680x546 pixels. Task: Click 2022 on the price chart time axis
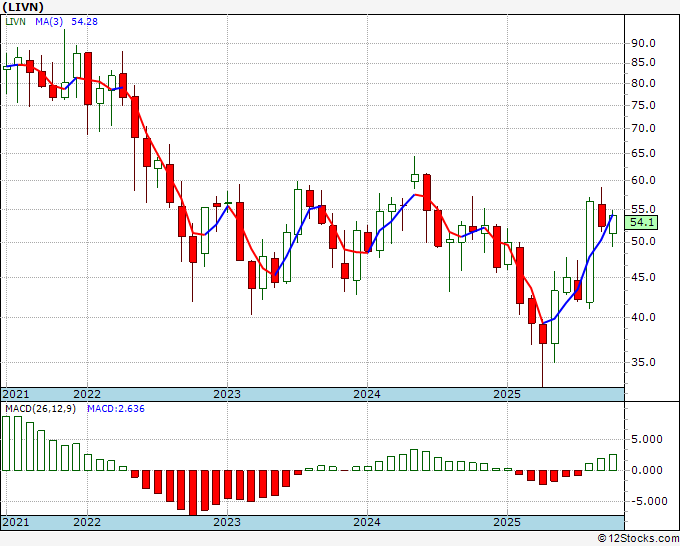[x=87, y=394]
